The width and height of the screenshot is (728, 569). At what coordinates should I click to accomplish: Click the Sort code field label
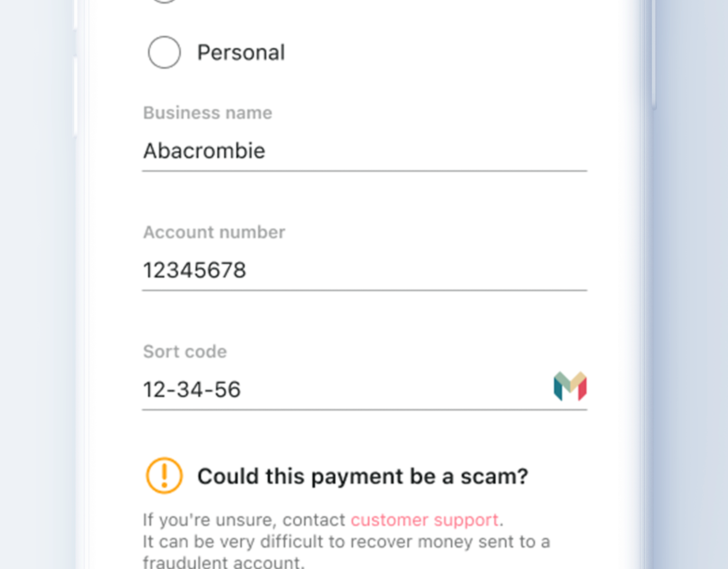(x=185, y=351)
